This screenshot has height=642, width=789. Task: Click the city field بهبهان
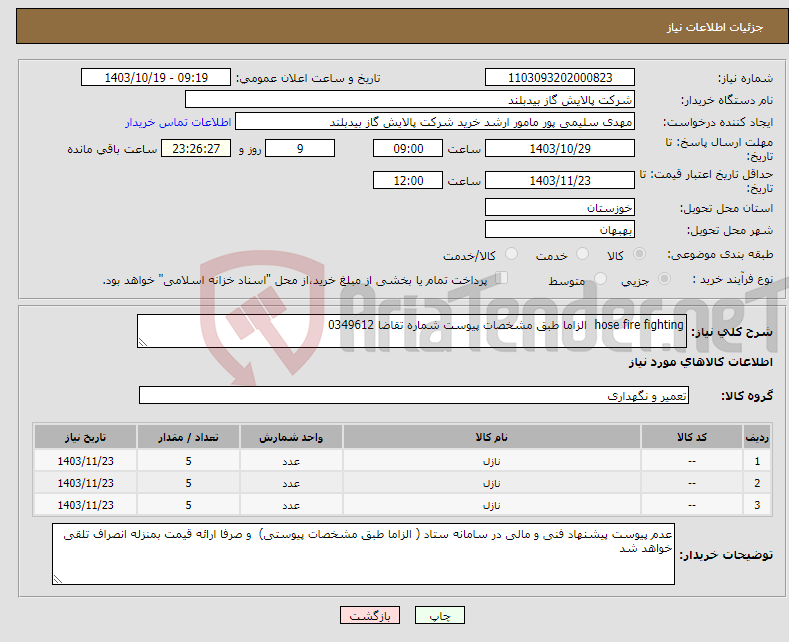[x=560, y=229]
